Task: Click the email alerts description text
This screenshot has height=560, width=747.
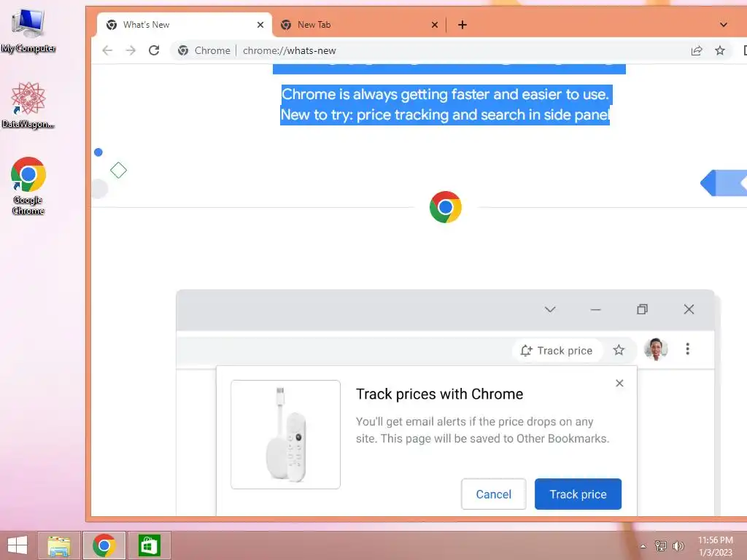Action: pos(483,430)
